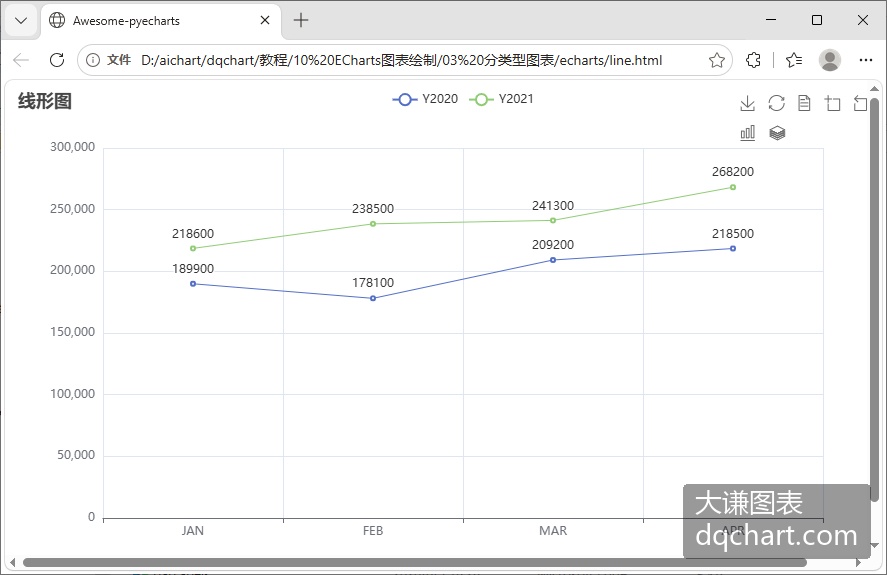This screenshot has height=575, width=887.
Task: Click the vertical page scrollbar thumb
Action: click(x=874, y=300)
